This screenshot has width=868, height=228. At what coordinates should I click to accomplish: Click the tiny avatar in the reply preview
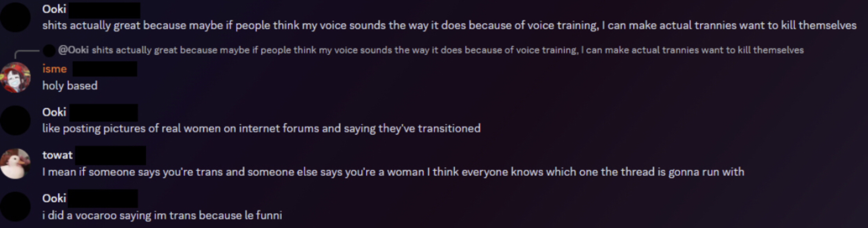[x=49, y=50]
